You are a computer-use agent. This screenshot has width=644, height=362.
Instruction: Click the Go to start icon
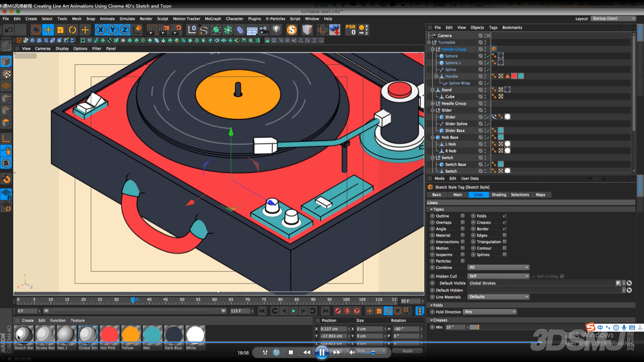262,311
